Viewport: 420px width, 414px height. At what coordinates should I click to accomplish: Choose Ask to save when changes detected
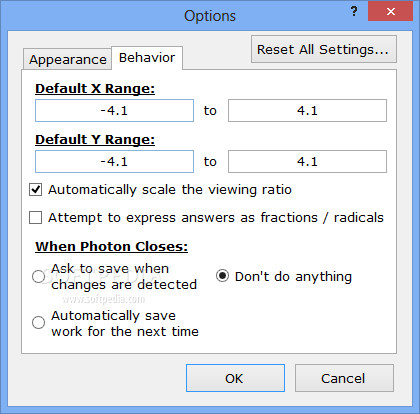point(38,276)
